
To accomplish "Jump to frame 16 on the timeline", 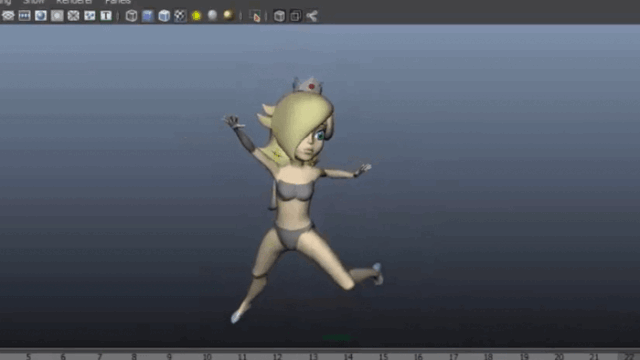I will (x=418, y=356).
